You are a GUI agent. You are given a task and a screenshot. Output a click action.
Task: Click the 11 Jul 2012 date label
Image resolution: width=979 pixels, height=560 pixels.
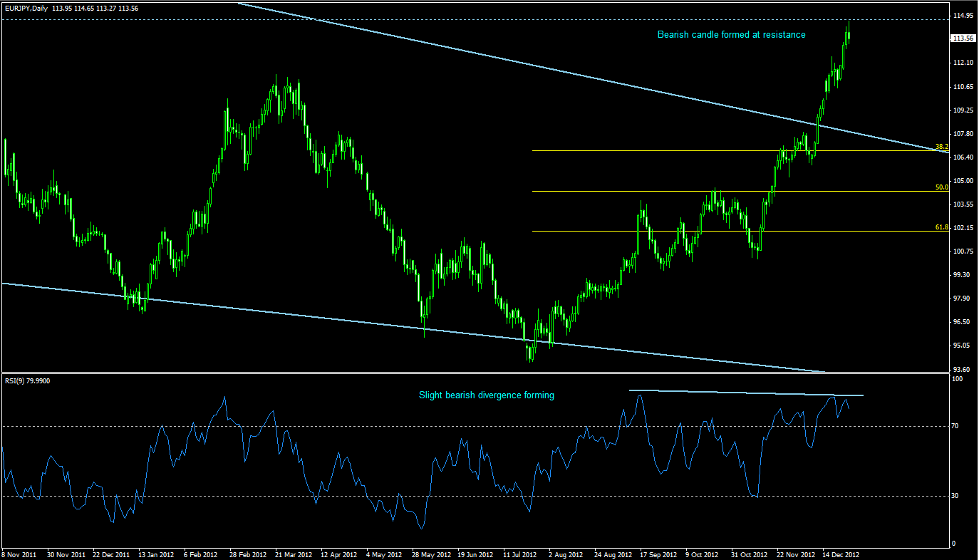click(522, 554)
